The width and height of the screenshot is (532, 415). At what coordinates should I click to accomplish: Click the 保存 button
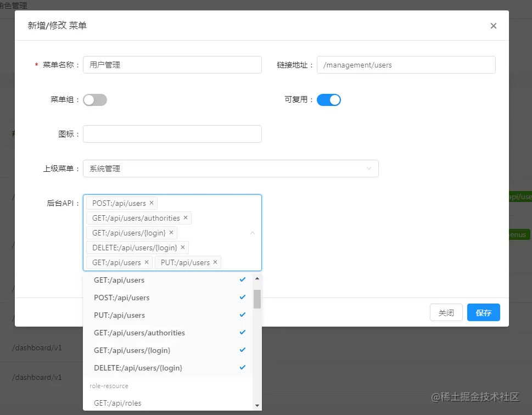(x=484, y=312)
